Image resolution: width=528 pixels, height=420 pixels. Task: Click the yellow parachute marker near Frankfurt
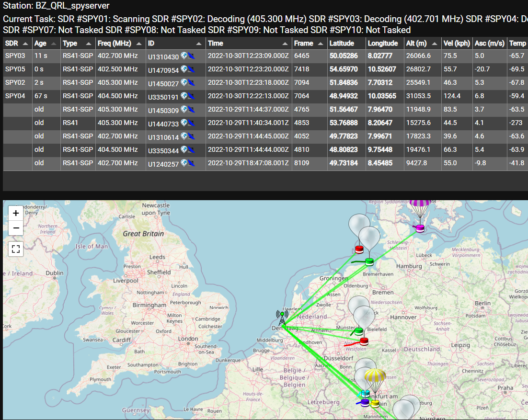pos(375,375)
